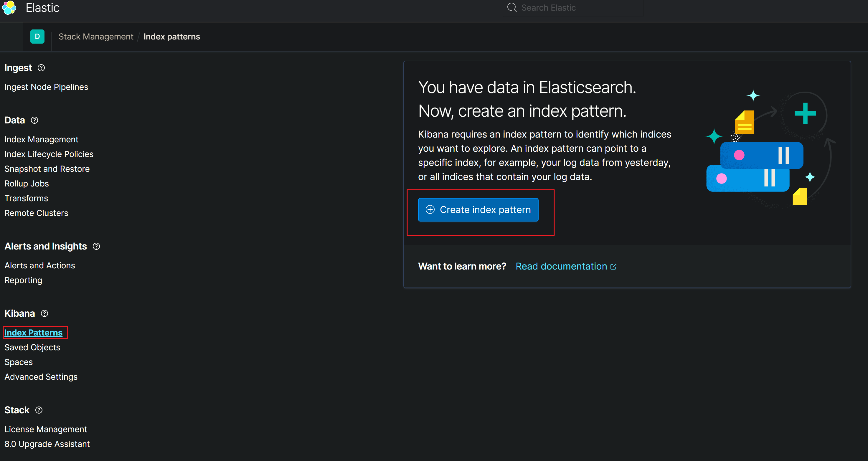
Task: Open License Management page
Action: point(45,429)
